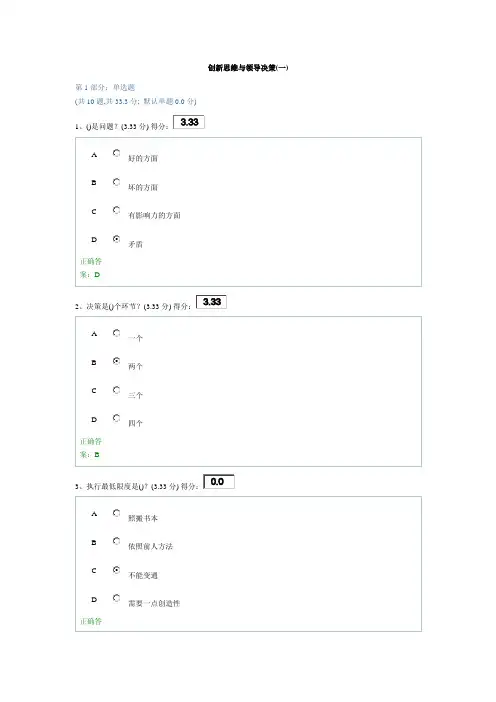496x702 pixels.
Task: Click the question 1 score box 3.33
Action: point(189,122)
